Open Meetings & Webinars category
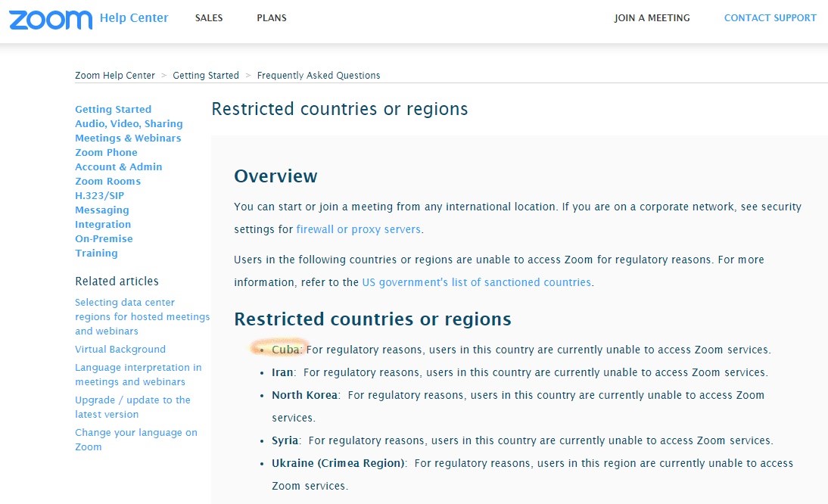Screen dimensions: 828x504 click(x=128, y=138)
